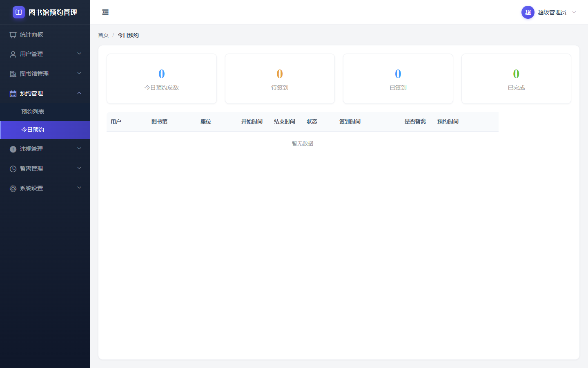Click the 用户管理 menu label
The height and width of the screenshot is (368, 588).
(31, 54)
